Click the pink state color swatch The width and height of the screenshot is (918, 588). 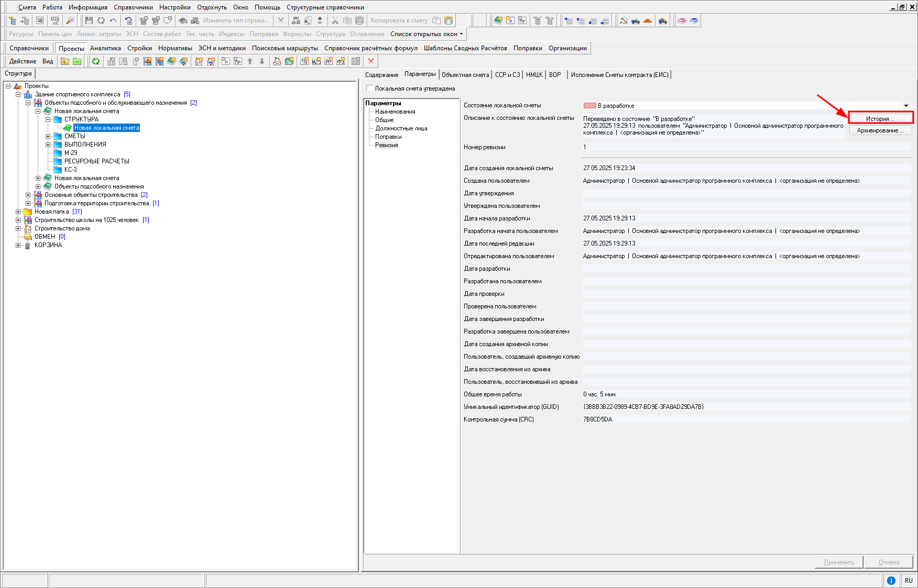pyautogui.click(x=590, y=106)
